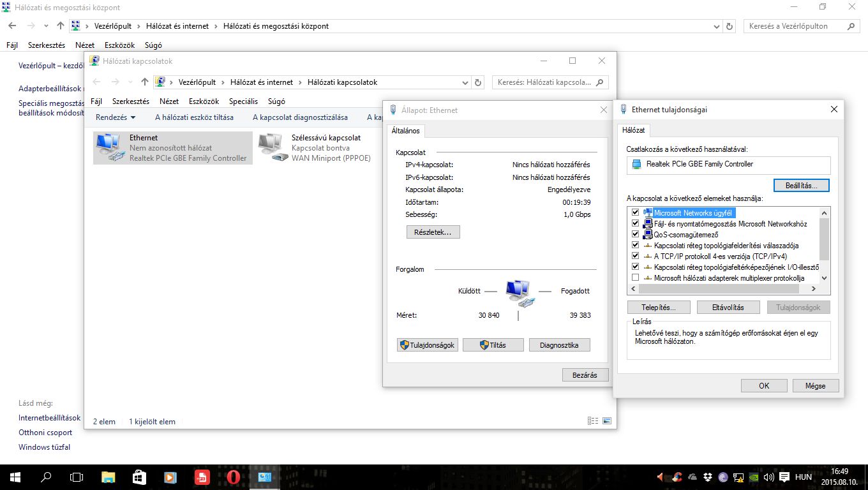868x490 pixels.
Task: Select the Hálózat tab
Action: 633,130
